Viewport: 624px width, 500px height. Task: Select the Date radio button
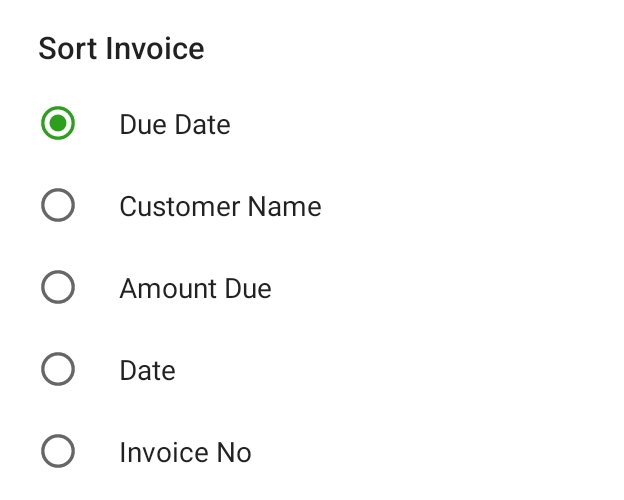point(58,370)
